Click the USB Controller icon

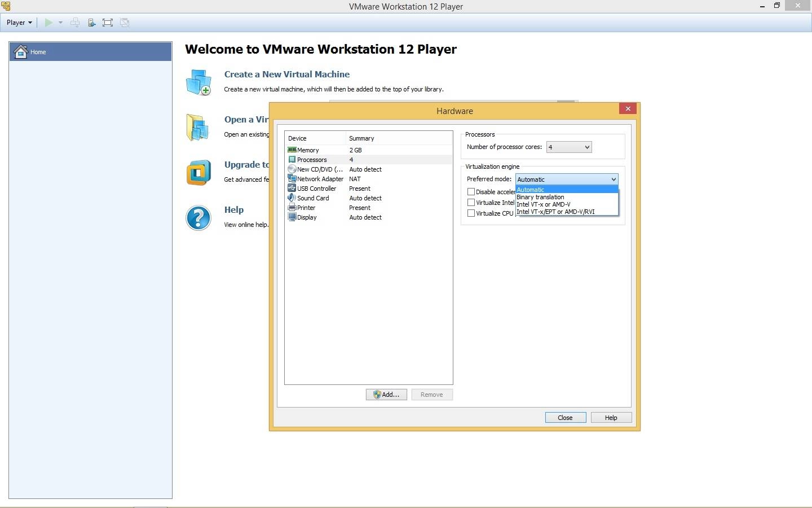pos(292,188)
